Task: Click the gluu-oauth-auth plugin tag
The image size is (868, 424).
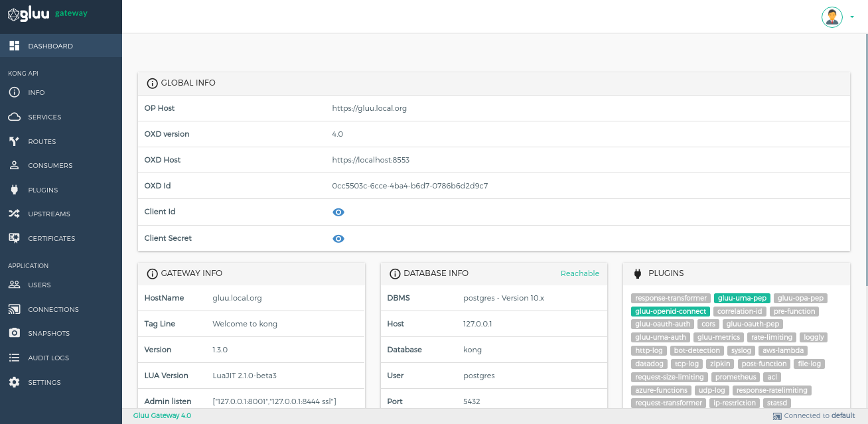Action: (x=662, y=324)
